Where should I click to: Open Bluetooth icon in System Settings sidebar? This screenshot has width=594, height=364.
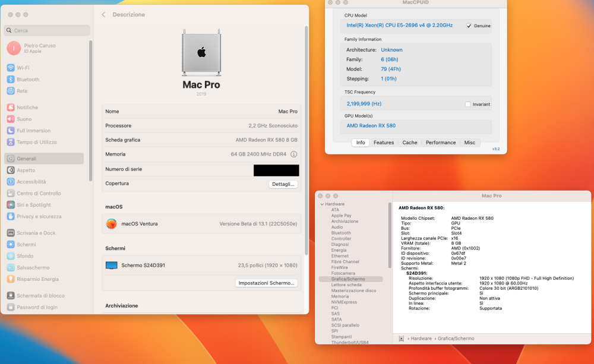(x=11, y=80)
